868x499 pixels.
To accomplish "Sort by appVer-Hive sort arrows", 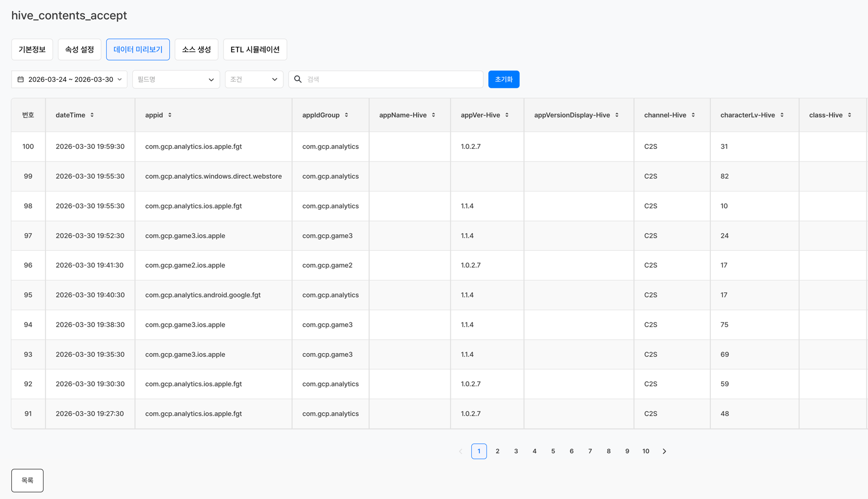I will [x=507, y=115].
